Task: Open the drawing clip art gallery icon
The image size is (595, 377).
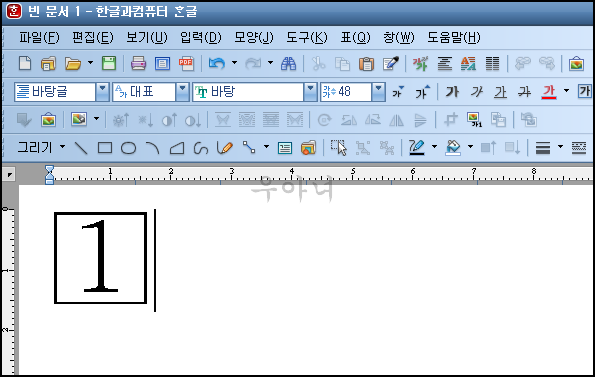Action: (308, 148)
